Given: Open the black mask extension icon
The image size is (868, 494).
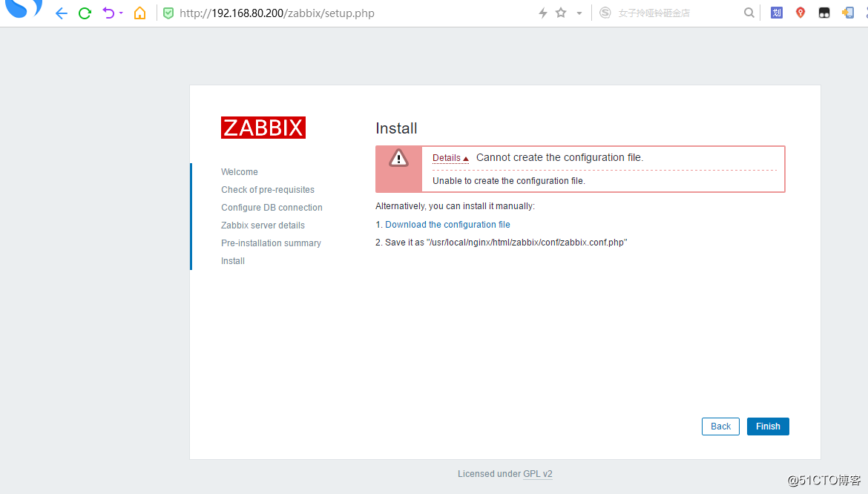Looking at the screenshot, I should (824, 13).
